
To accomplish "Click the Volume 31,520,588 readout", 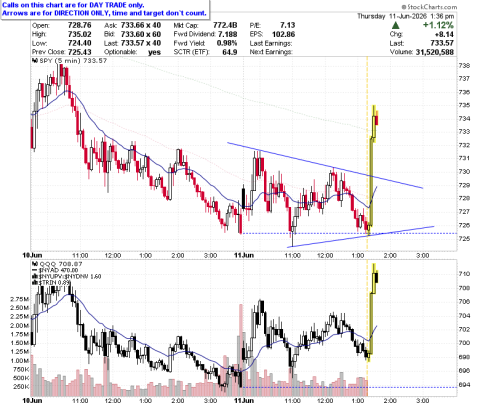I will point(422,52).
